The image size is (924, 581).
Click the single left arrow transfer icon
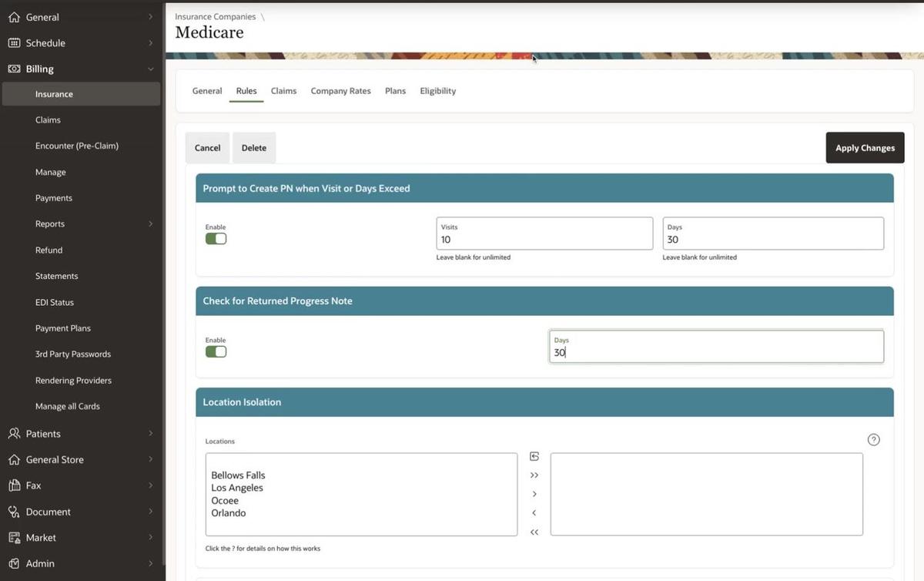(x=534, y=512)
